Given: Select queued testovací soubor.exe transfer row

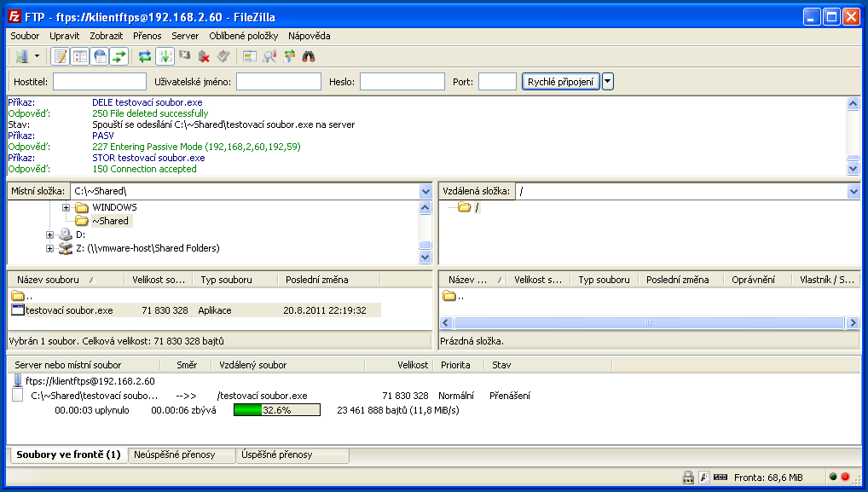Looking at the screenshot, I should [271, 396].
